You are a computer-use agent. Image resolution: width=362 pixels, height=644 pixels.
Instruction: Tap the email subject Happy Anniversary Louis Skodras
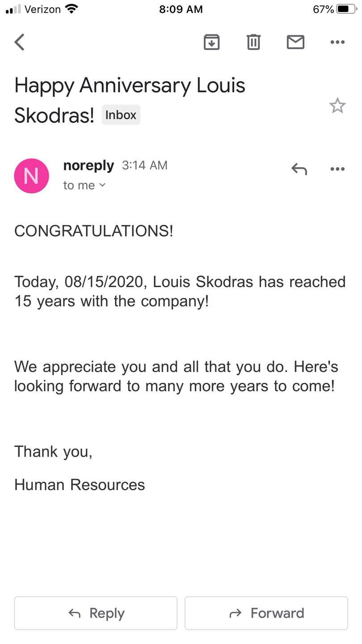[130, 100]
